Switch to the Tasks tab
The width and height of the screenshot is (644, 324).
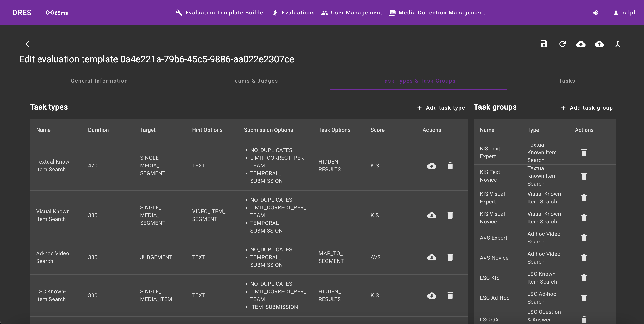567,81
